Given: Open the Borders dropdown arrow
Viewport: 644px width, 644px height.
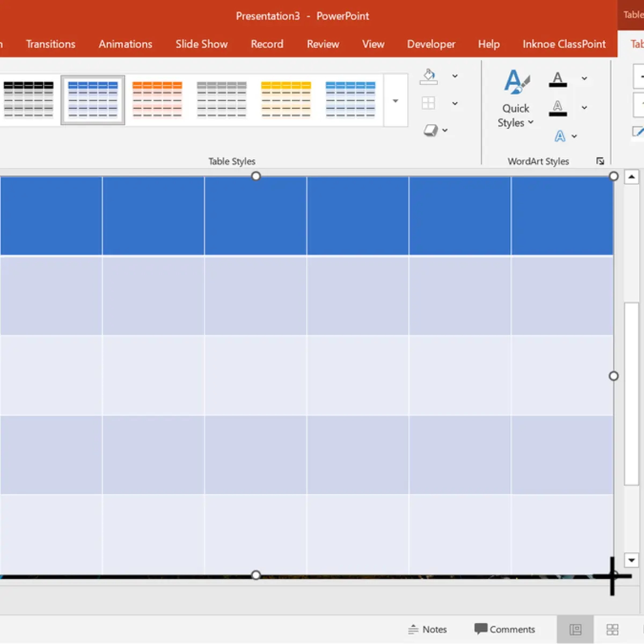Looking at the screenshot, I should [455, 103].
